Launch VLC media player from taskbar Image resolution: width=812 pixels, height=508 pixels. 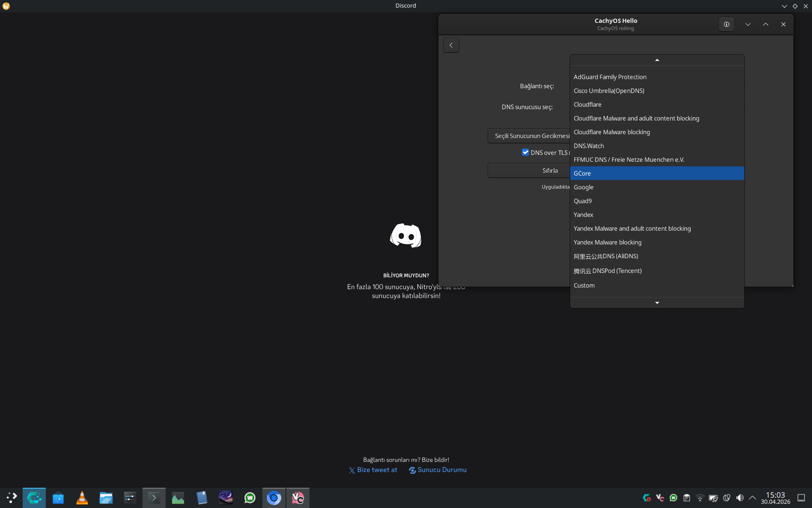(82, 498)
